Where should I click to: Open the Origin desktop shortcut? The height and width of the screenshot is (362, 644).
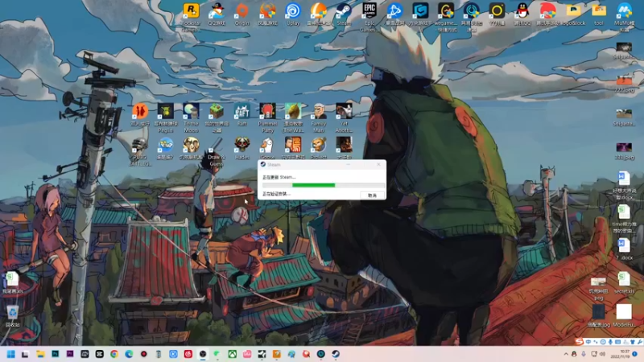point(242,14)
